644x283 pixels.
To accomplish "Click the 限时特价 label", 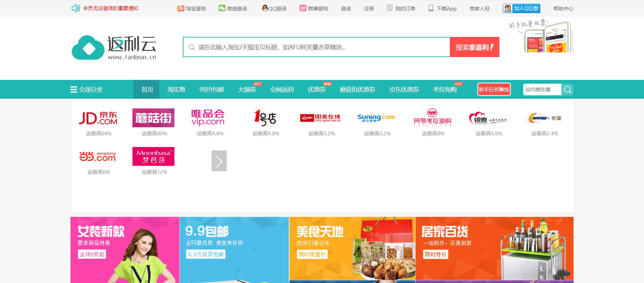I will click(435, 254).
